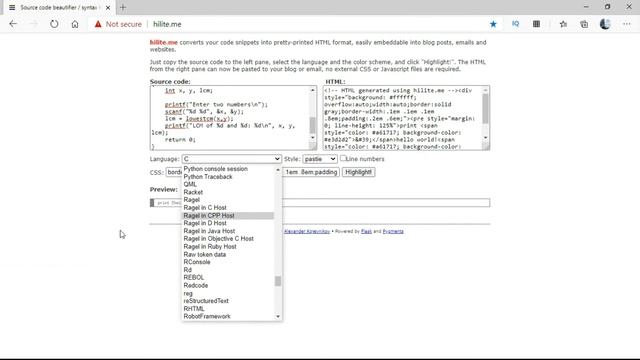Click the Source code pane scroll-up arrow
Screen dimensions: 640x360
[x=313, y=90]
